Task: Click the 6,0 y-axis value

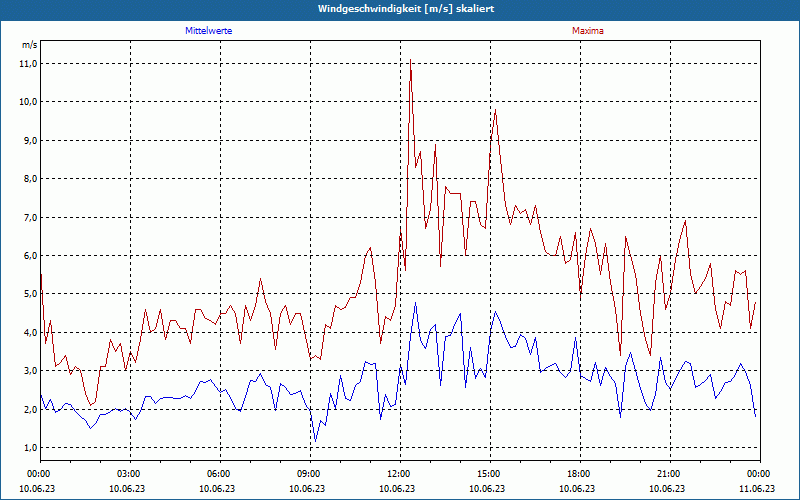Action: [30, 256]
